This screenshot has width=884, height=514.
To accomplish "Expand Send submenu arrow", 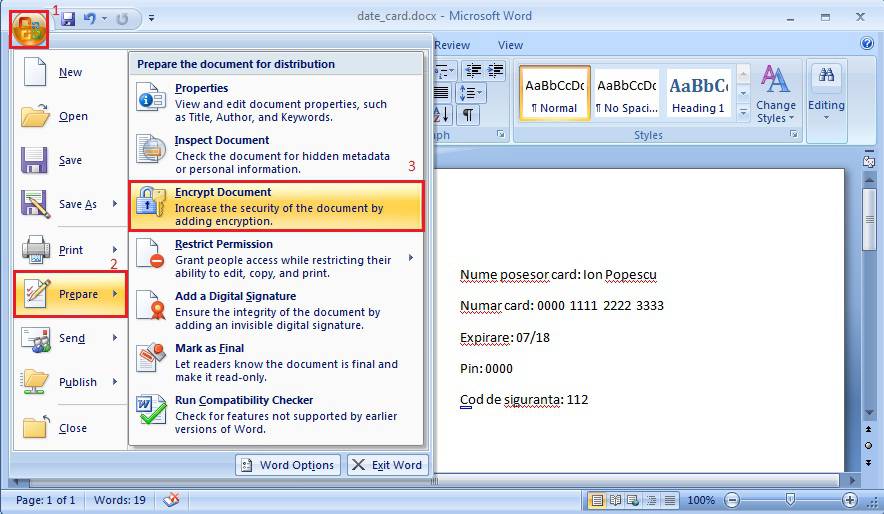I will [x=115, y=338].
